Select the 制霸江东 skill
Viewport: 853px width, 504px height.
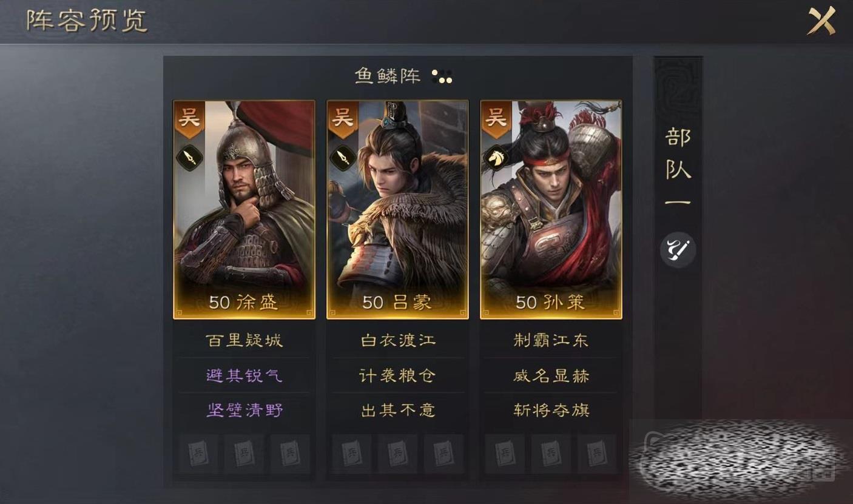pos(551,340)
